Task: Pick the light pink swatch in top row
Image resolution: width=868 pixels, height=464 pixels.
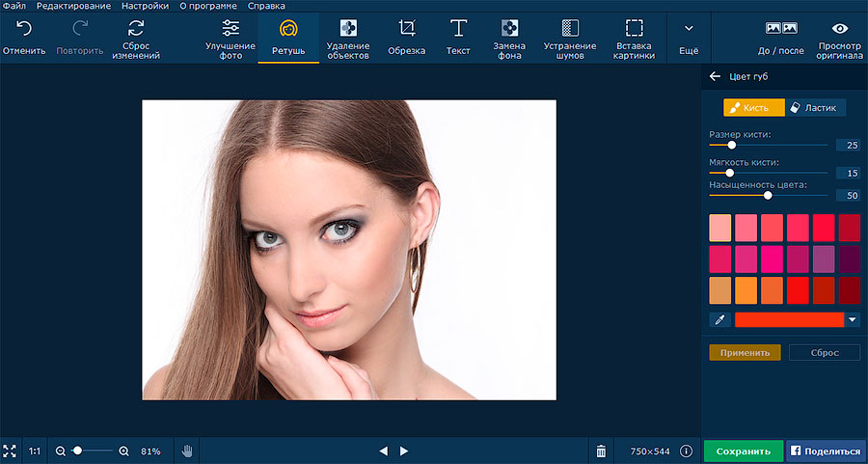Action: pyautogui.click(x=720, y=228)
